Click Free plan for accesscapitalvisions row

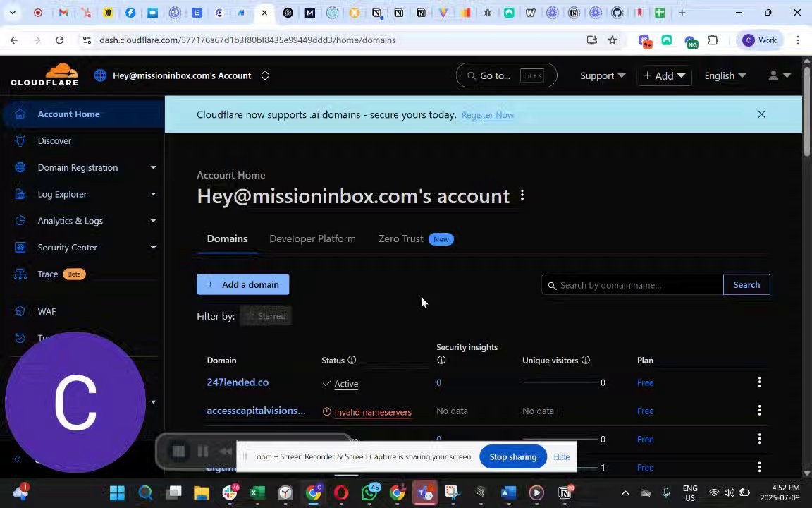click(x=645, y=411)
